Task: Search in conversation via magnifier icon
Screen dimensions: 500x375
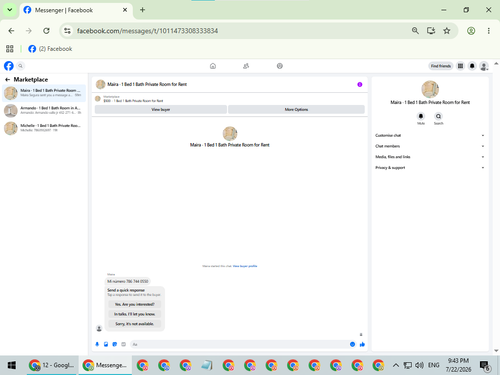Action: point(438,116)
